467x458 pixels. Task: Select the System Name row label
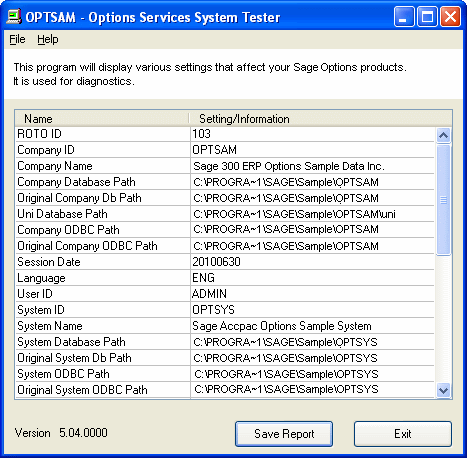[50, 326]
